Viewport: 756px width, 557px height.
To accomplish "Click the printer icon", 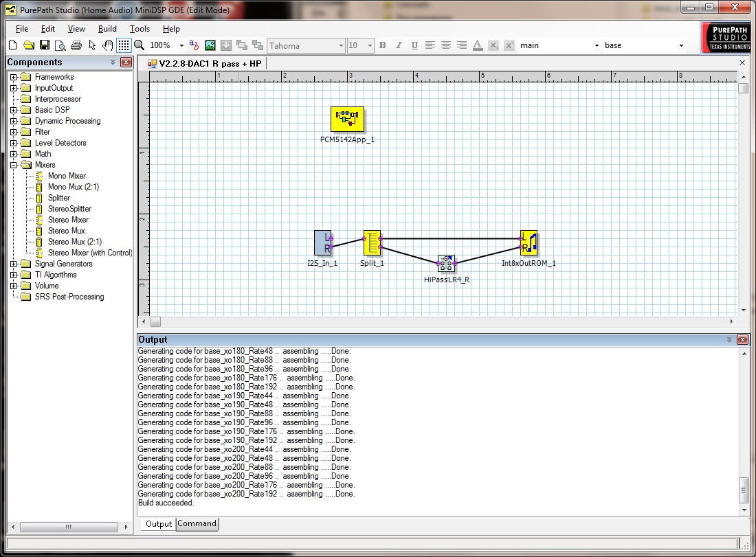I will tap(76, 45).
